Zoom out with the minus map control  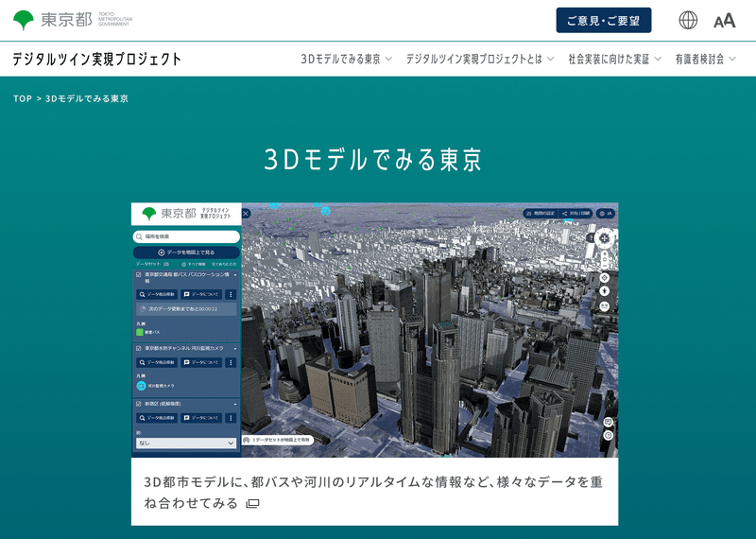(x=605, y=266)
